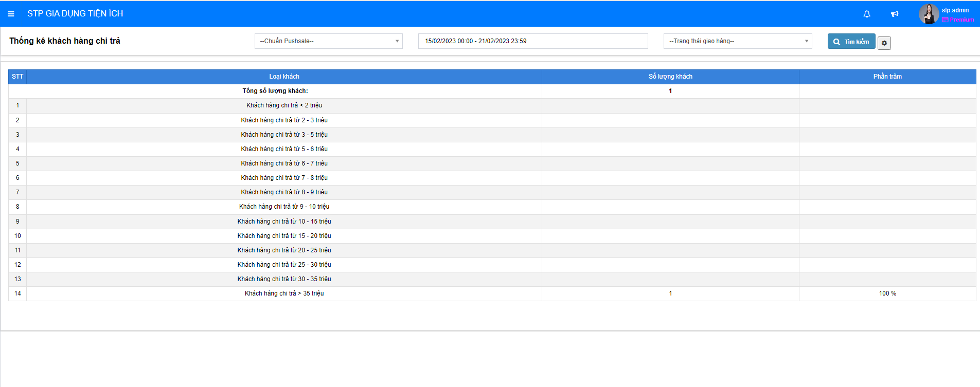Select the row 'Khách hàng chi trả < 2 triệu'
This screenshot has width=980, height=387.
pyautogui.click(x=284, y=105)
